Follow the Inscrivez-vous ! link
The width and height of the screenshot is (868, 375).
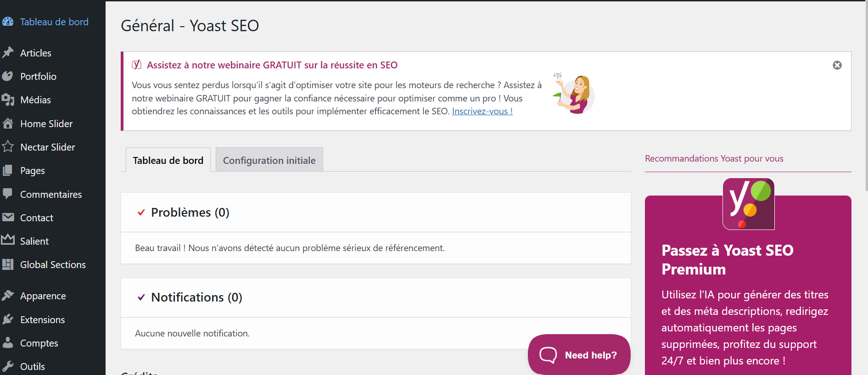[482, 111]
